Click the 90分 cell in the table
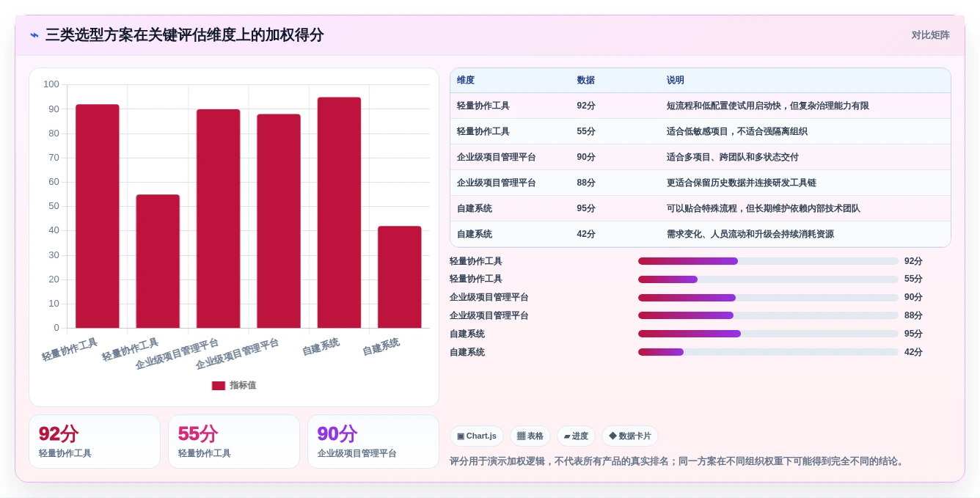Viewport: 980px width, 498px height. coord(586,158)
